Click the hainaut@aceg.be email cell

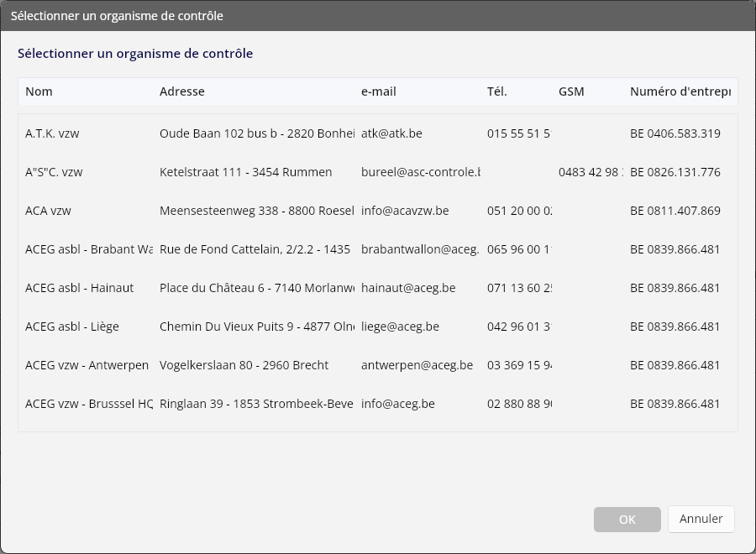(x=408, y=288)
